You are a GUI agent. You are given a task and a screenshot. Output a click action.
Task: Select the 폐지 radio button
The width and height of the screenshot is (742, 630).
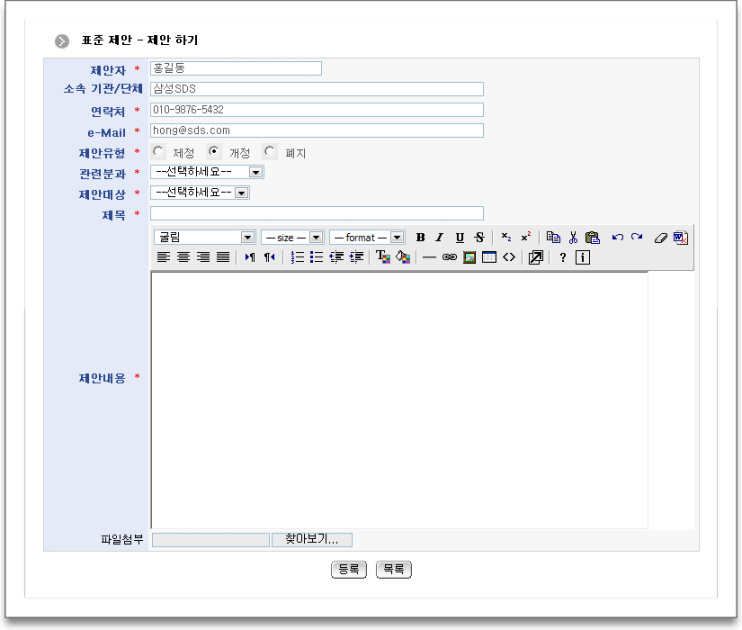[x=269, y=152]
